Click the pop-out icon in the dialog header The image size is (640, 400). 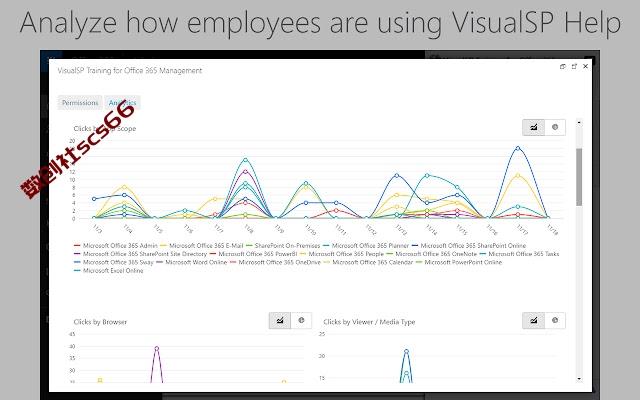click(574, 67)
